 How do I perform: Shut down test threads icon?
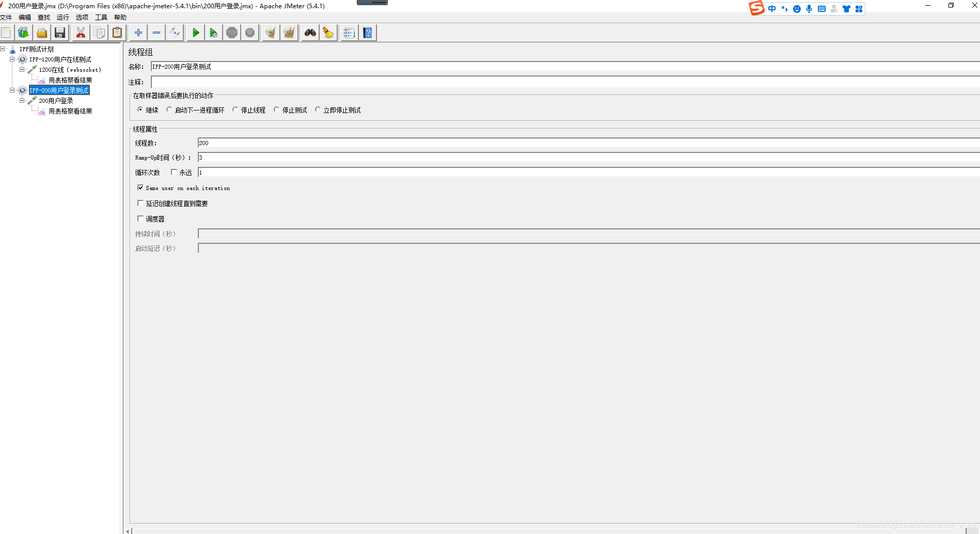pos(250,33)
